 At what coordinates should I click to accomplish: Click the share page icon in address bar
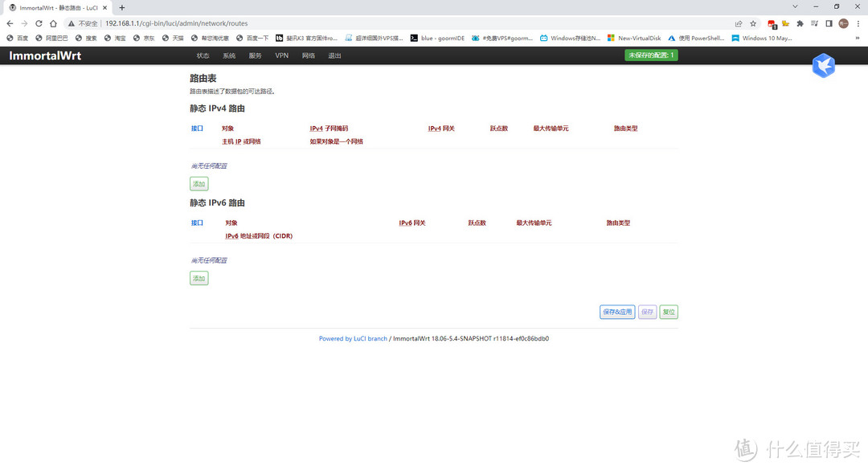click(739, 23)
